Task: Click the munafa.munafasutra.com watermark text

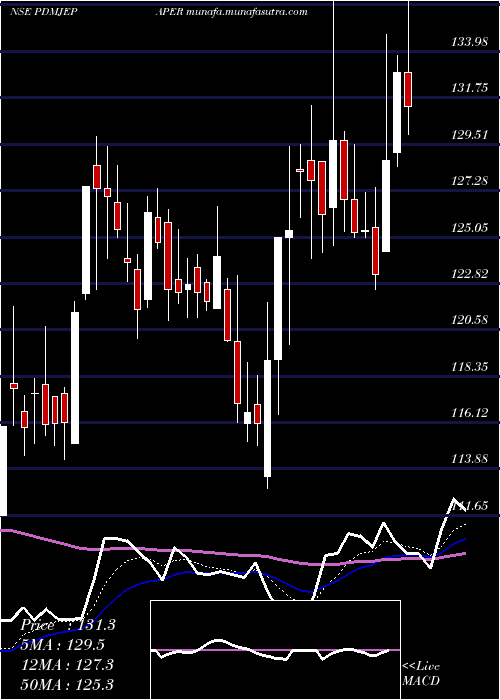Action: tap(247, 12)
